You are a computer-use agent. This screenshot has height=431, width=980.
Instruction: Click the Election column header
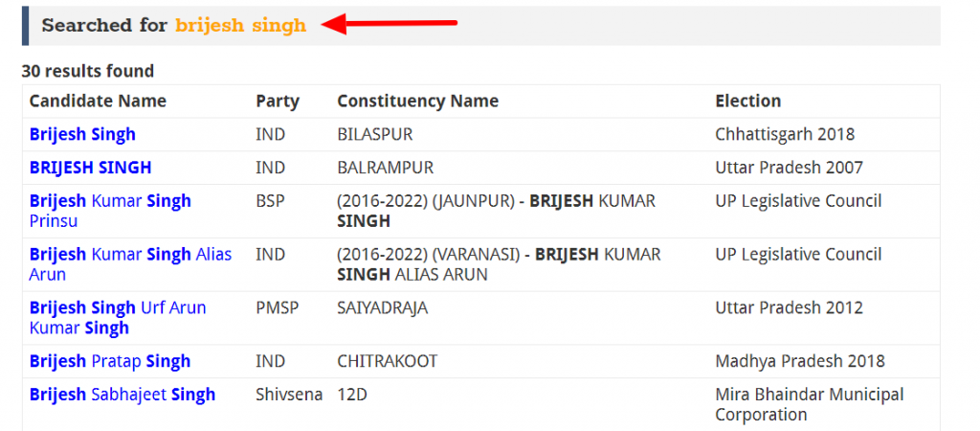tap(748, 101)
